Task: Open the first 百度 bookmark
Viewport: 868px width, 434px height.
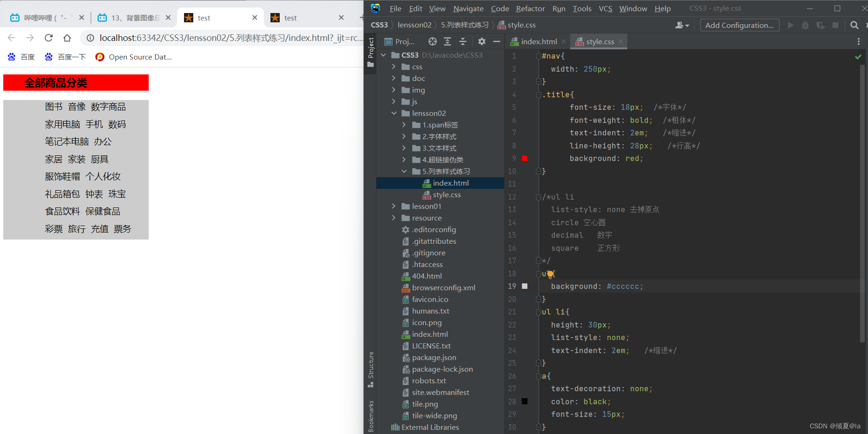Action: (21, 57)
